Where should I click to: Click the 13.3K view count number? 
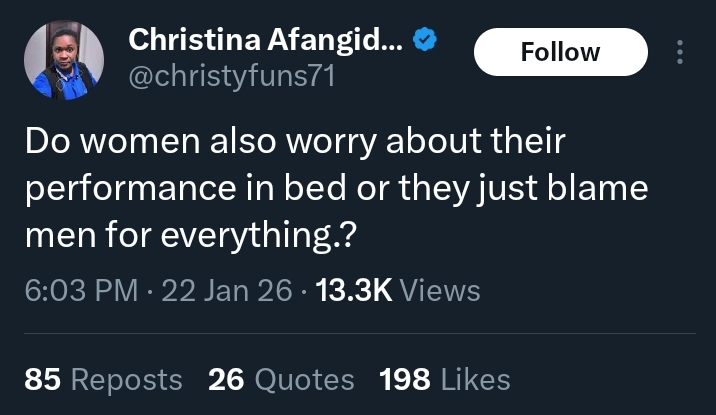click(x=354, y=290)
